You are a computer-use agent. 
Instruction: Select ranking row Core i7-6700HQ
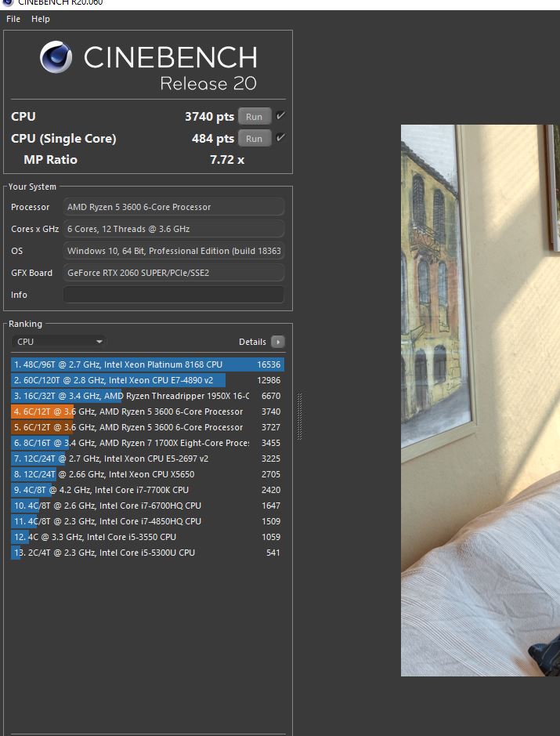tap(147, 506)
